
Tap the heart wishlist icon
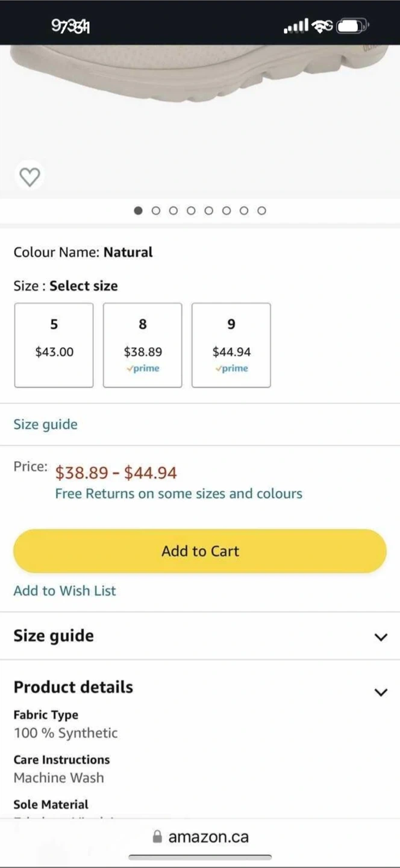point(30,177)
